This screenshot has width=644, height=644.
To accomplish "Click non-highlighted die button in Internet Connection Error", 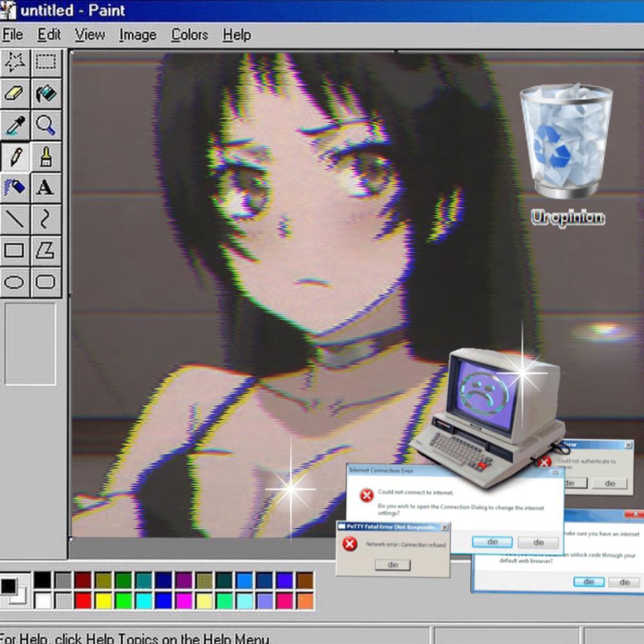I will tap(538, 543).
